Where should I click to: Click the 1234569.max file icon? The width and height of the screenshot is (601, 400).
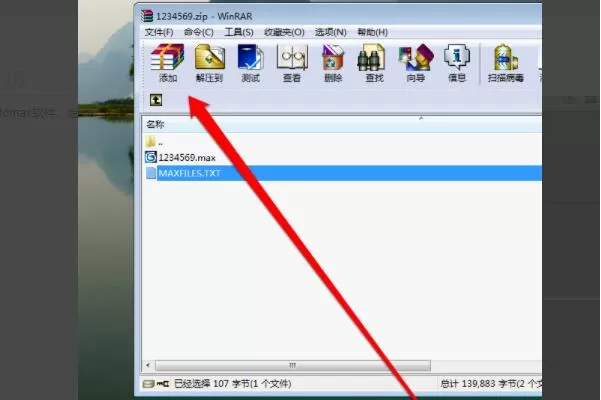(x=151, y=157)
